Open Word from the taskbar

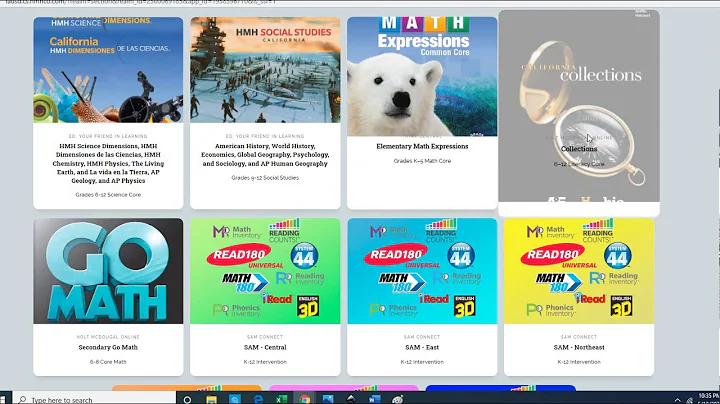point(375,399)
